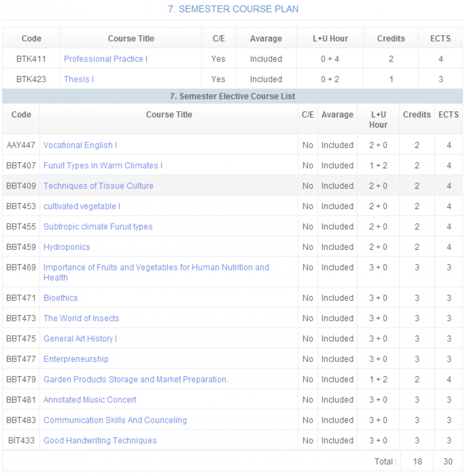This screenshot has height=476, width=465.
Task: Select the Course Title header in elective table
Action: (x=169, y=115)
